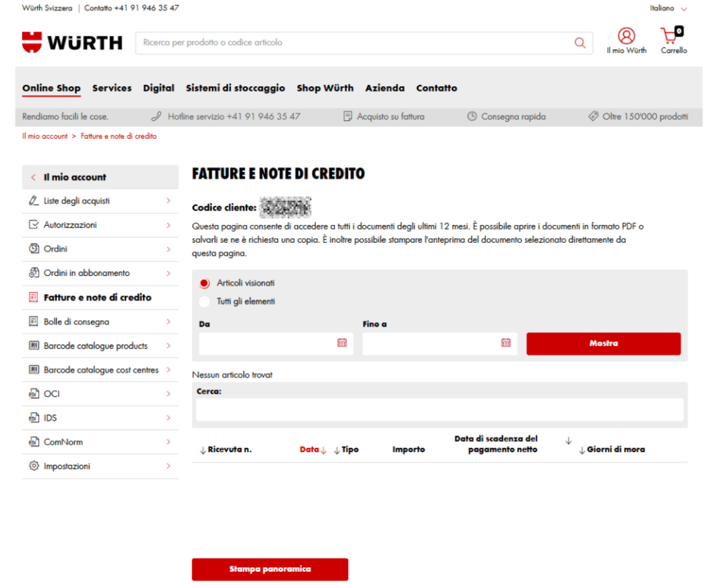Open the Fino a date calendar picker
The width and height of the screenshot is (718, 588).
click(x=506, y=343)
